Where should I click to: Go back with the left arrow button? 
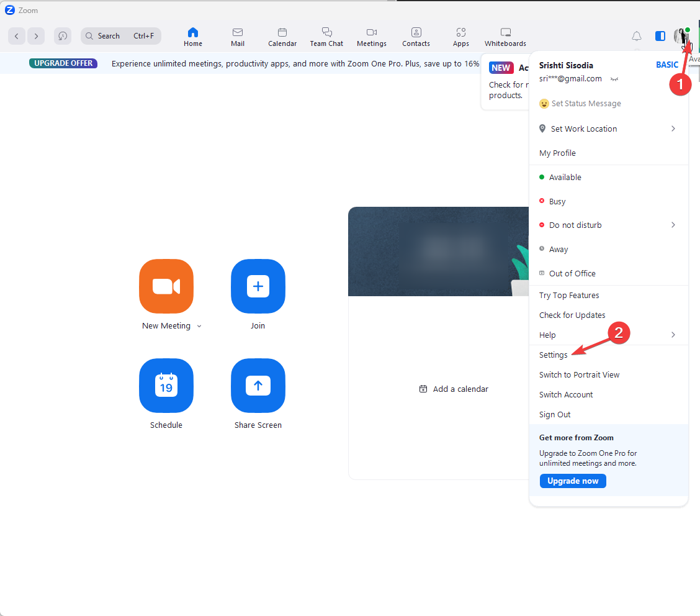click(17, 36)
